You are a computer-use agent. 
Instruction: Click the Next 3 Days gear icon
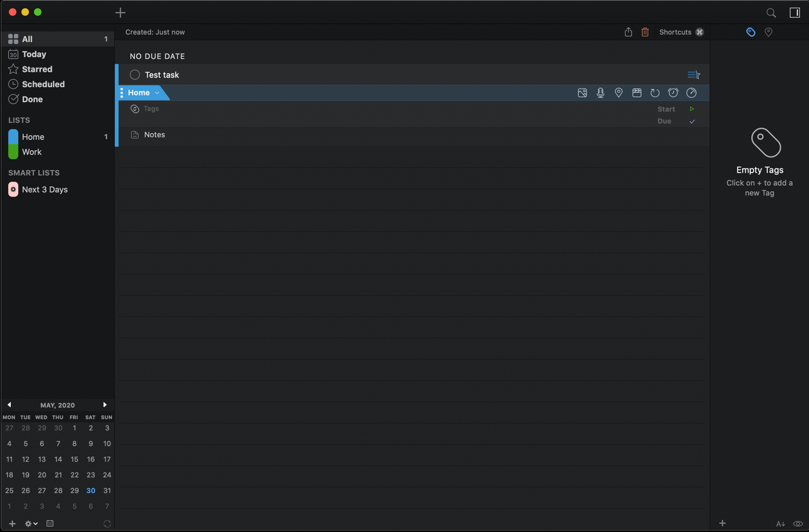pyautogui.click(x=13, y=189)
